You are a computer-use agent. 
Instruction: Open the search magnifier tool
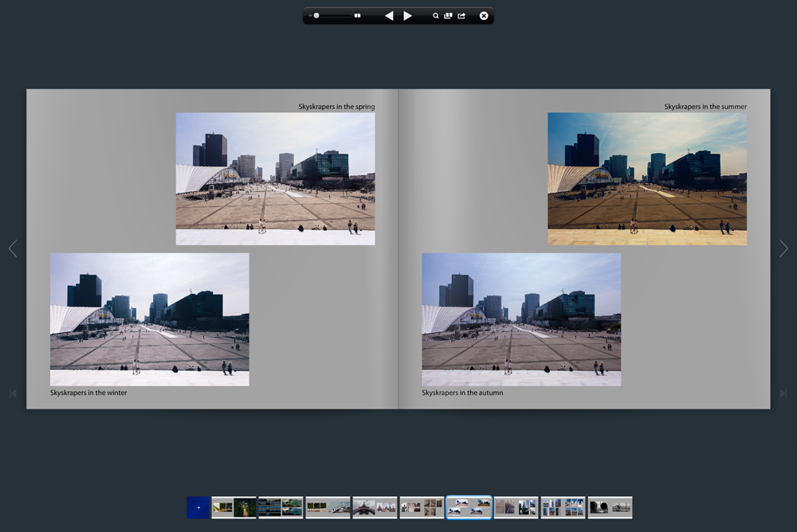pyautogui.click(x=436, y=16)
